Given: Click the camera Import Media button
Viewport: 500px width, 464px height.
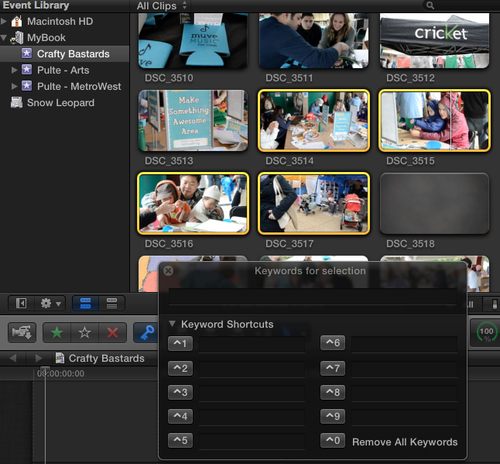Looking at the screenshot, I should 22,332.
